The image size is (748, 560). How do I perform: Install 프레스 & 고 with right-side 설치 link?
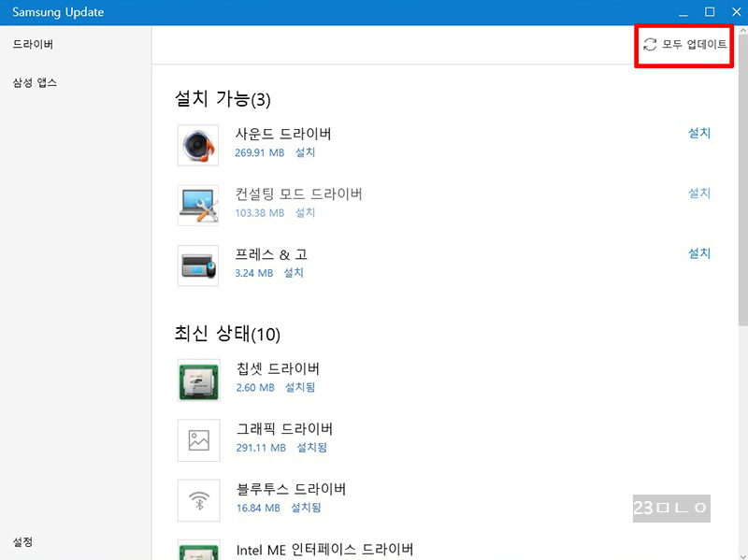[x=699, y=253]
